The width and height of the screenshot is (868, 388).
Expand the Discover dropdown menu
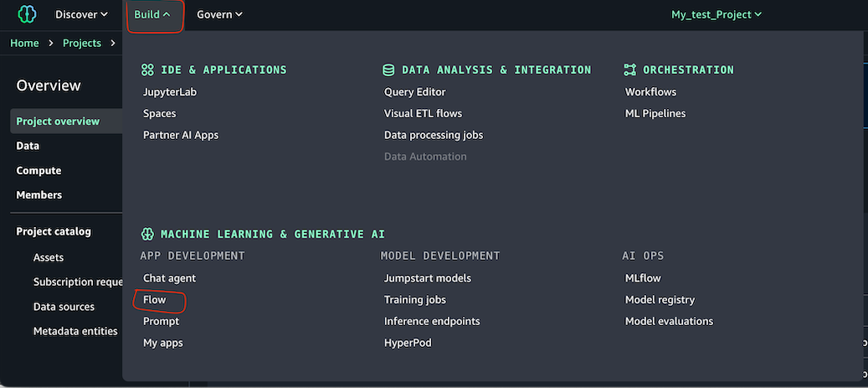(x=81, y=15)
